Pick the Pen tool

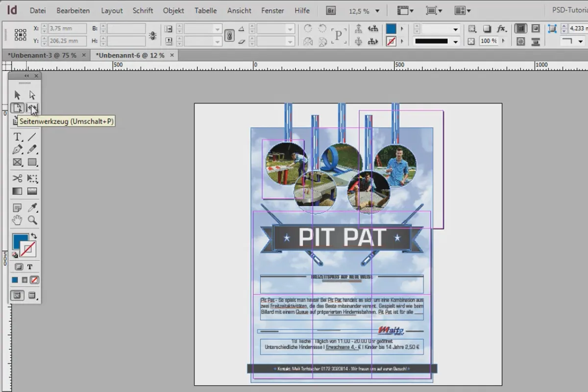click(x=18, y=149)
